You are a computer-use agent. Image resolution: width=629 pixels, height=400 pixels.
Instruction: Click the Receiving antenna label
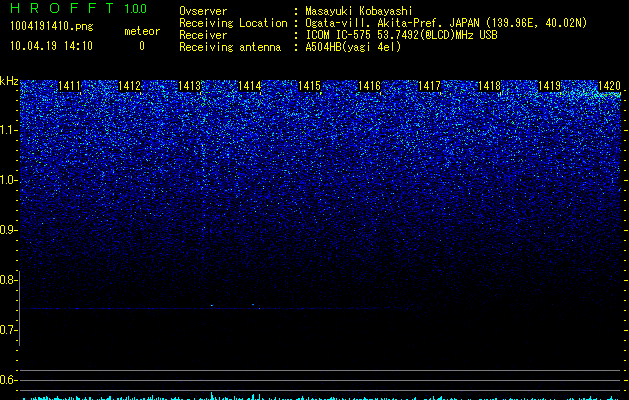tap(230, 47)
